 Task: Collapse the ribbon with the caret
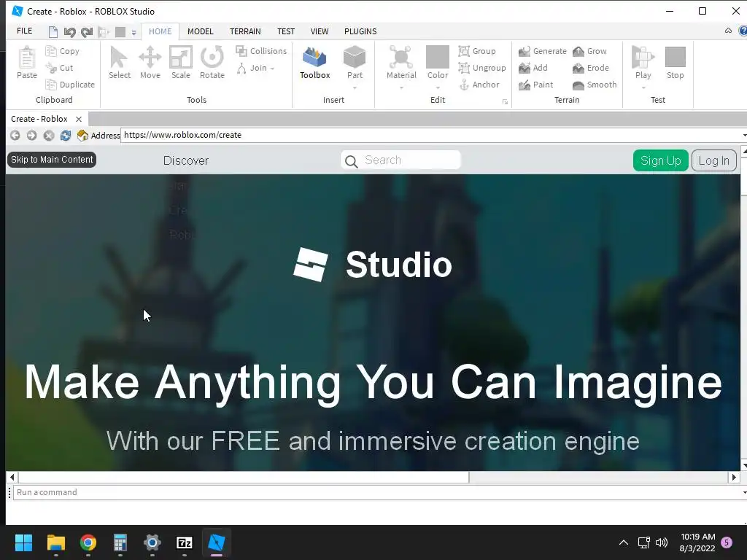pyautogui.click(x=728, y=31)
